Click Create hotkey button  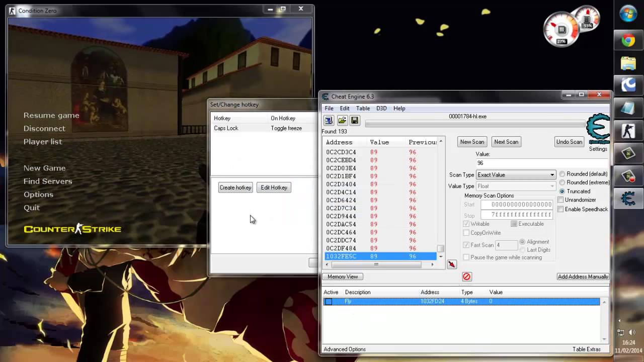pyautogui.click(x=235, y=188)
